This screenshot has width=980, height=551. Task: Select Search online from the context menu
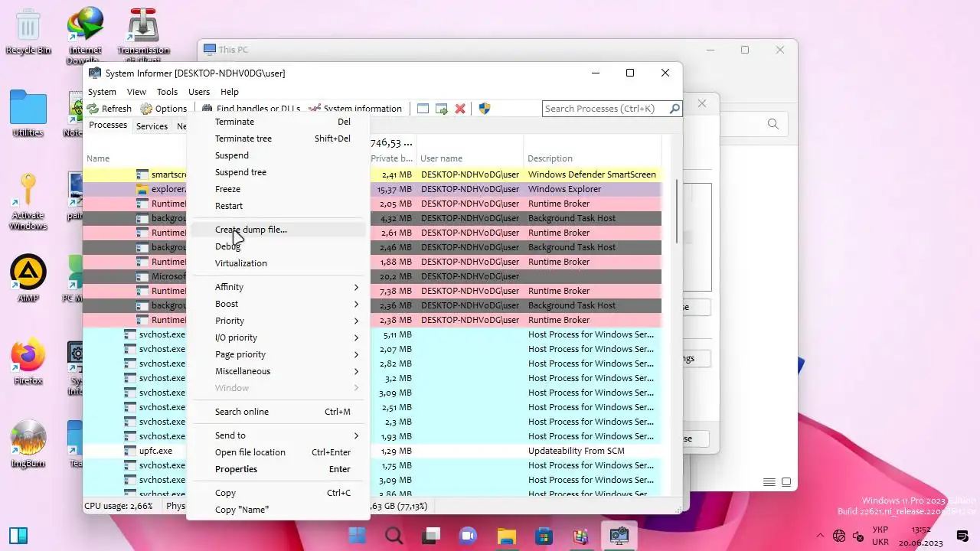click(279, 412)
